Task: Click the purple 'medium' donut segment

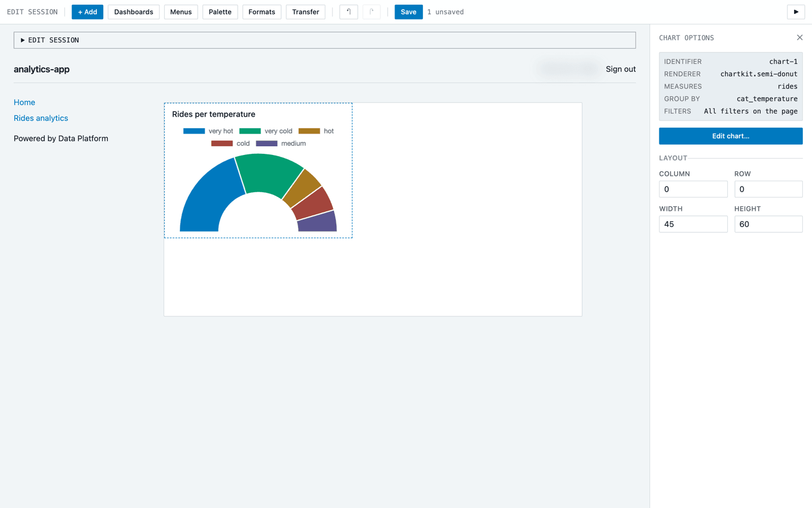Action: pos(318,222)
